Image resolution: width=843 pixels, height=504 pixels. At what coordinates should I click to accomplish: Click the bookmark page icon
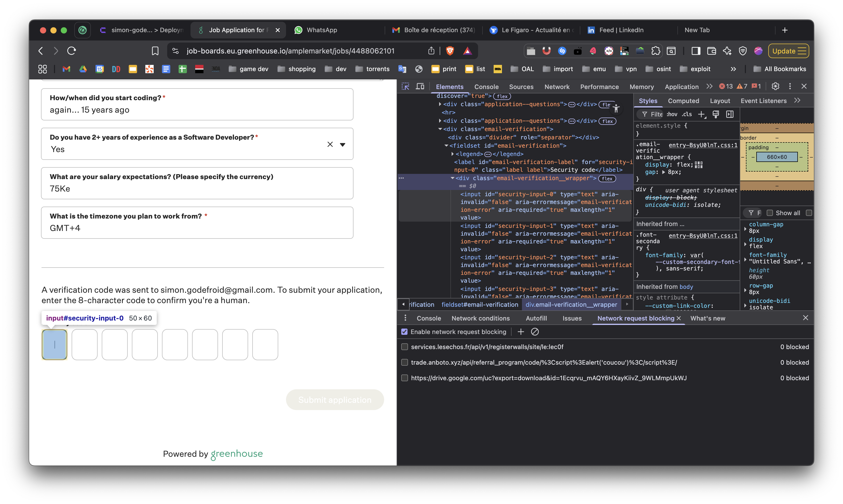click(x=155, y=51)
